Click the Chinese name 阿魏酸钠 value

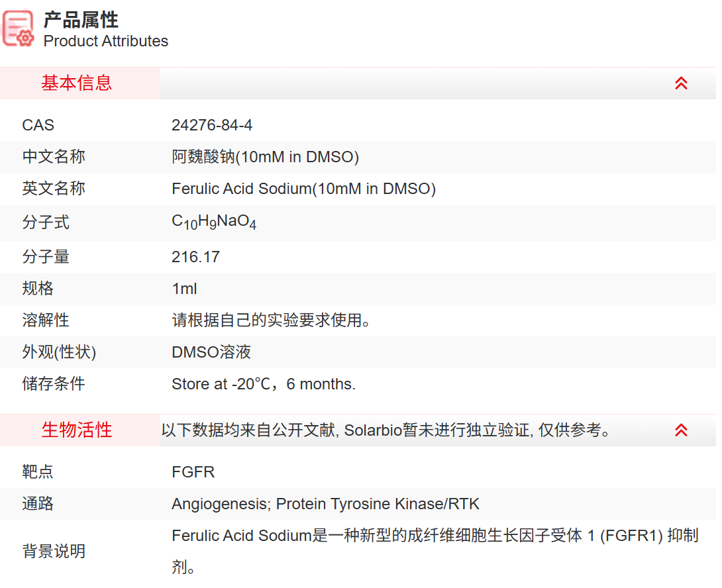(265, 157)
